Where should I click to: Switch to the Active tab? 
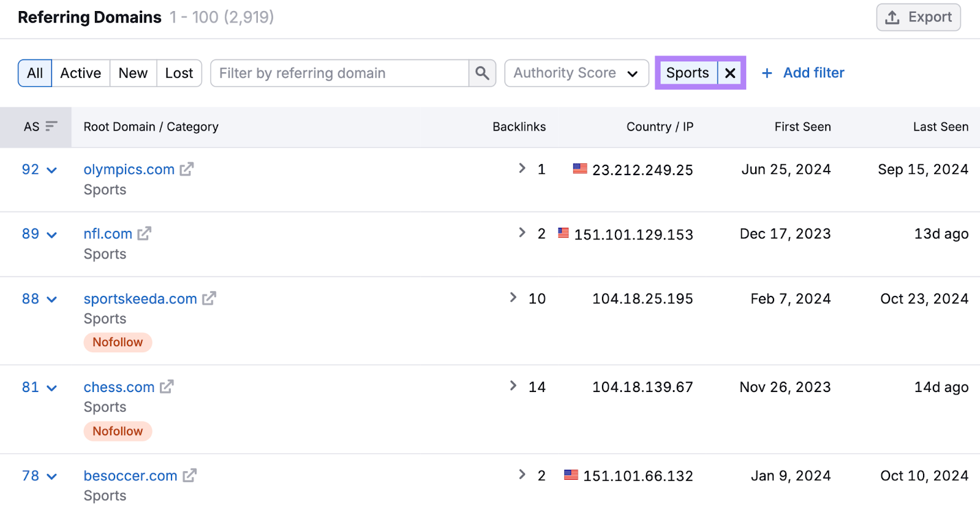81,74
